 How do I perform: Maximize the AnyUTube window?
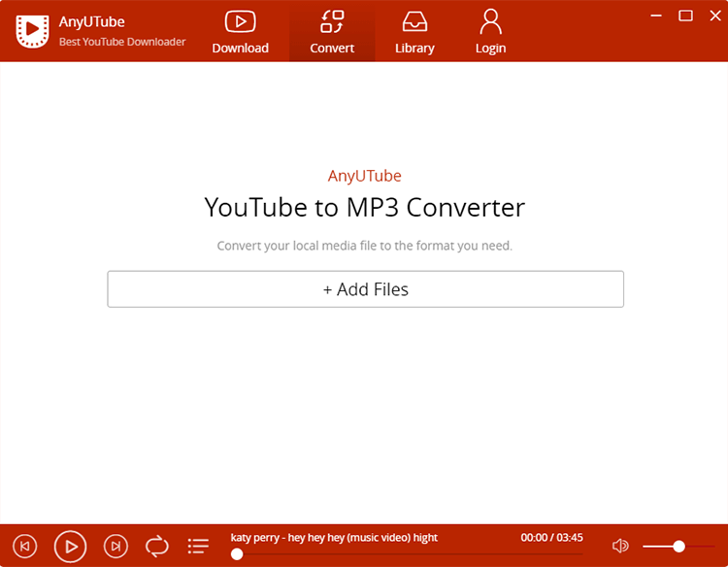tap(685, 16)
